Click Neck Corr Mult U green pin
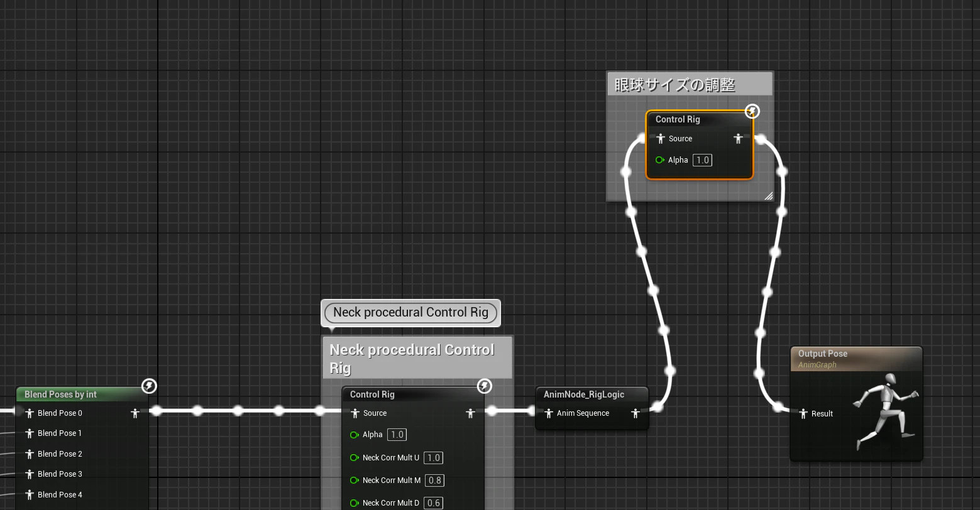 tap(355, 458)
